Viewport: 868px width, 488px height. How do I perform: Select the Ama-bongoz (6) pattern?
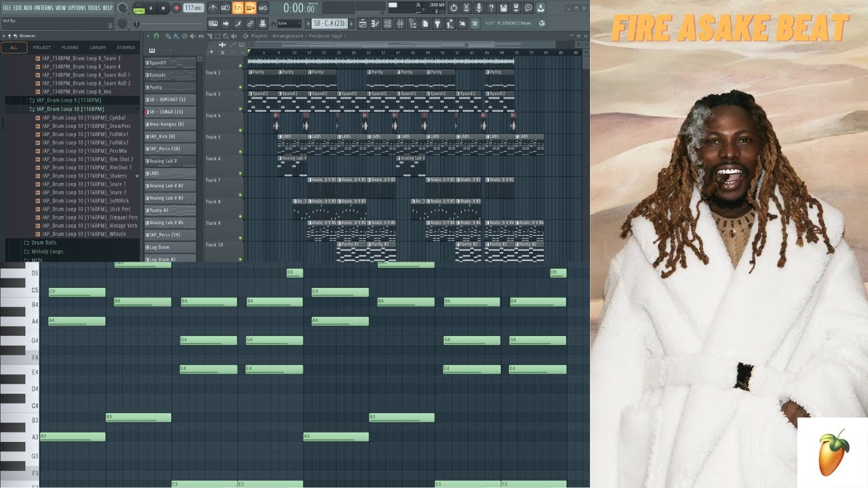[x=170, y=124]
